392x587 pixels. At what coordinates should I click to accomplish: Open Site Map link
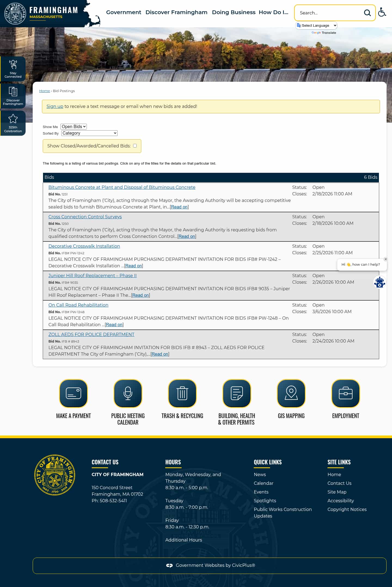point(337,492)
